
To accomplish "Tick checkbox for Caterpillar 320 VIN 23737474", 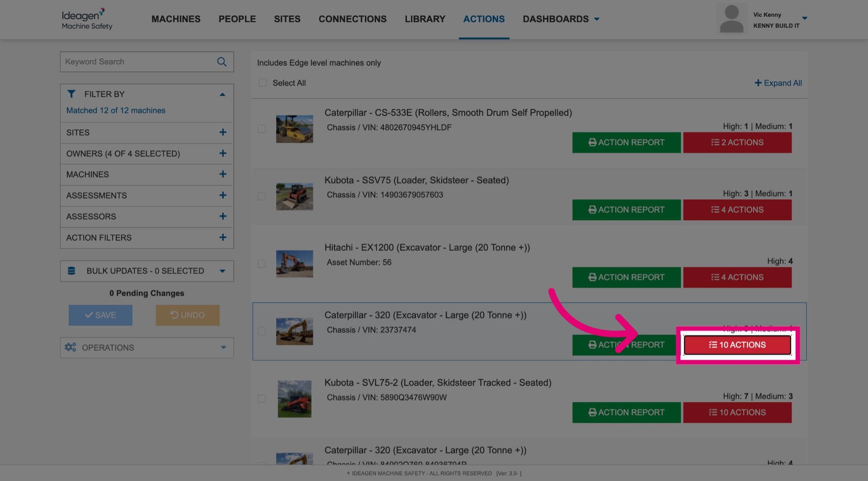I will (x=262, y=331).
